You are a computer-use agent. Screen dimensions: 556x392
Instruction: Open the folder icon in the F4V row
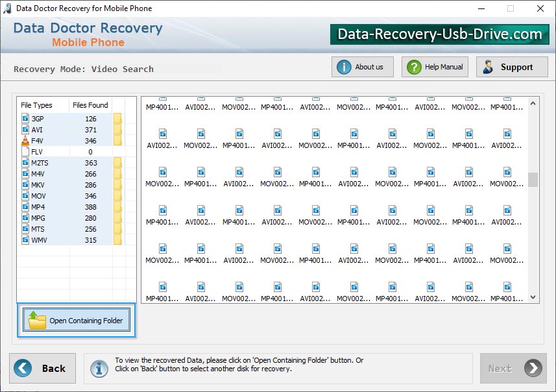click(x=117, y=140)
